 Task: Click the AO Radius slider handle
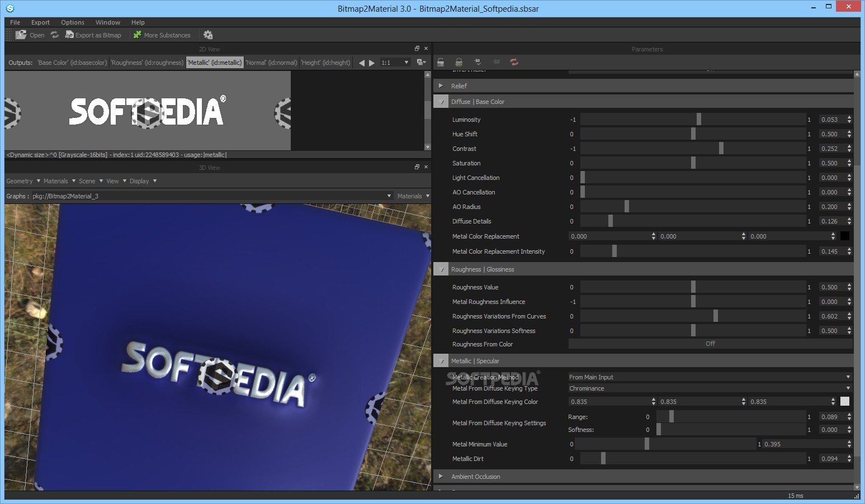point(627,206)
